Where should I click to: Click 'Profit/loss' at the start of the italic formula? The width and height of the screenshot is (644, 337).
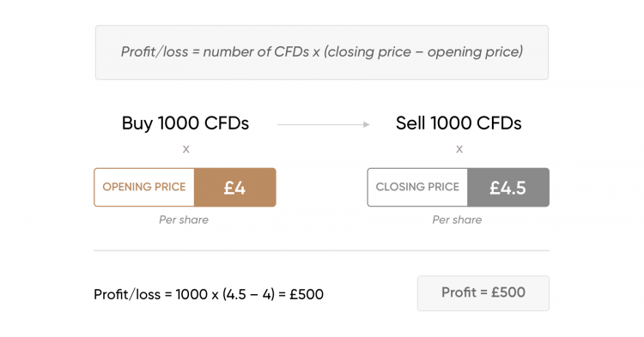155,52
